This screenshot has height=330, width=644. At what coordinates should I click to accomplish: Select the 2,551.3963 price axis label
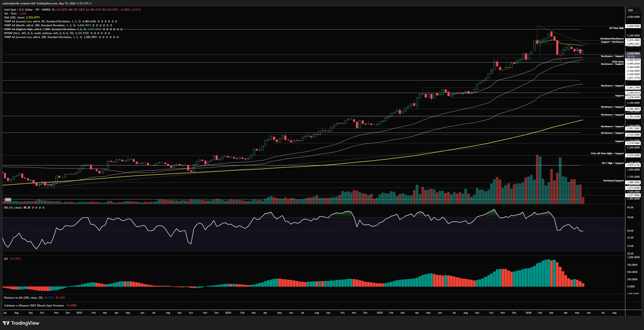pos(633,128)
